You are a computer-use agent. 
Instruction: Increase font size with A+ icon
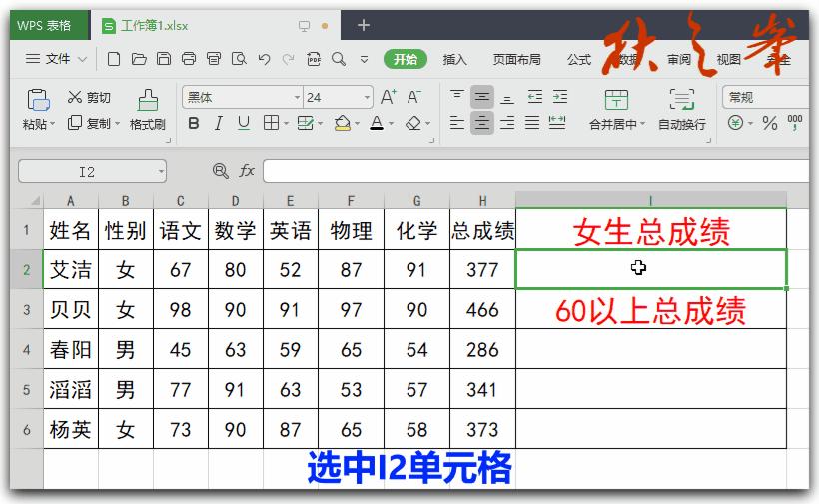pyautogui.click(x=389, y=97)
